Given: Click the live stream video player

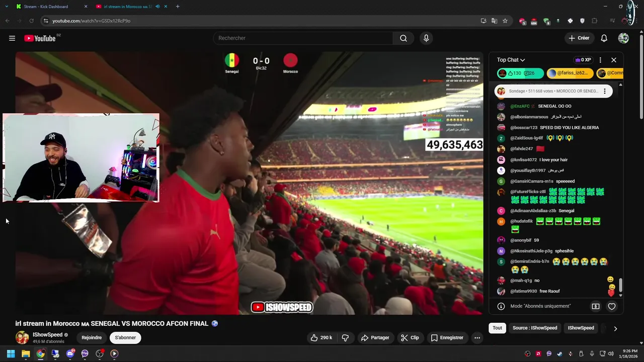Looking at the screenshot, I should coord(249,183).
